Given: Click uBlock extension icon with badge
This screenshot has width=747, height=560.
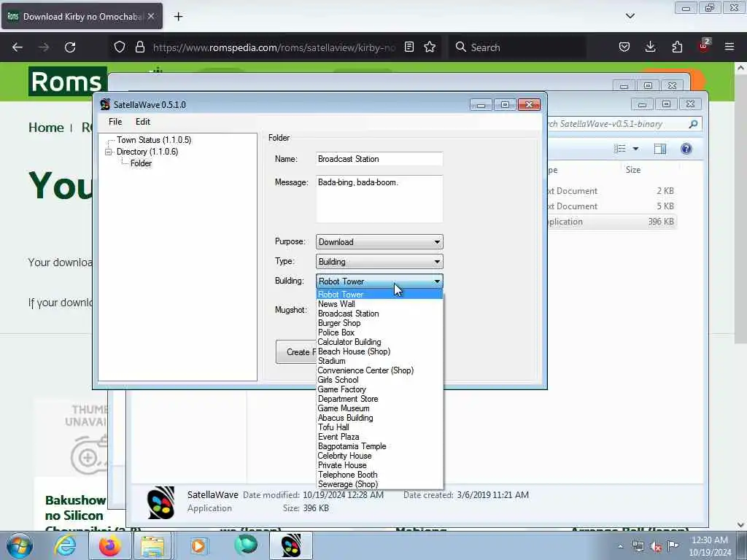Looking at the screenshot, I should [704, 46].
